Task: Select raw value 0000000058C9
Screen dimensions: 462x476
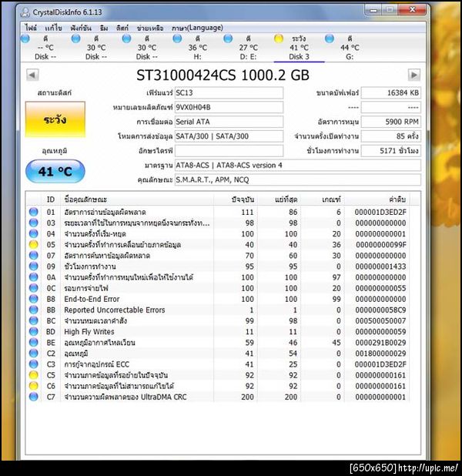Action: (380, 310)
